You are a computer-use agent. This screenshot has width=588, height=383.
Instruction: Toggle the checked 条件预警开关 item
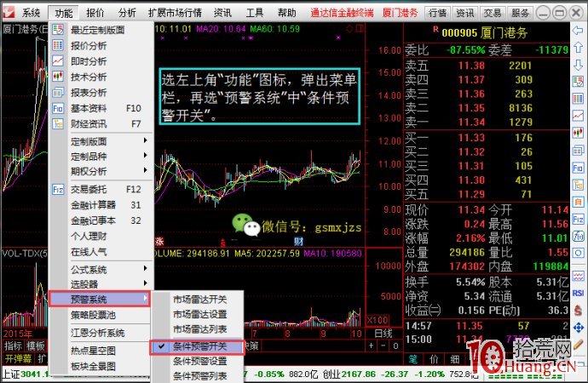[197, 347]
